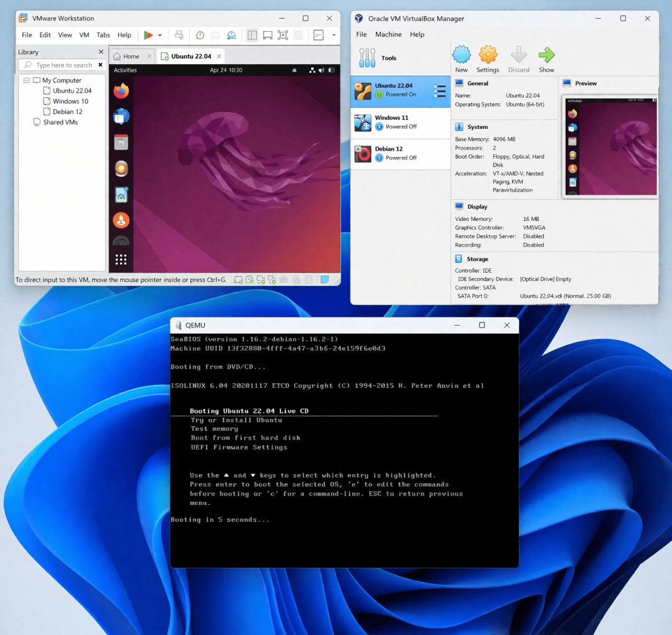
Task: Click Activities in the Ubuntu guest top bar
Action: pyautogui.click(x=125, y=70)
